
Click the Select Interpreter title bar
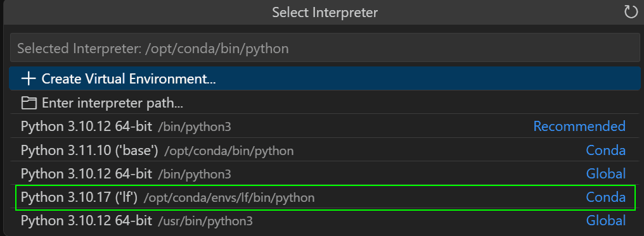(x=325, y=12)
